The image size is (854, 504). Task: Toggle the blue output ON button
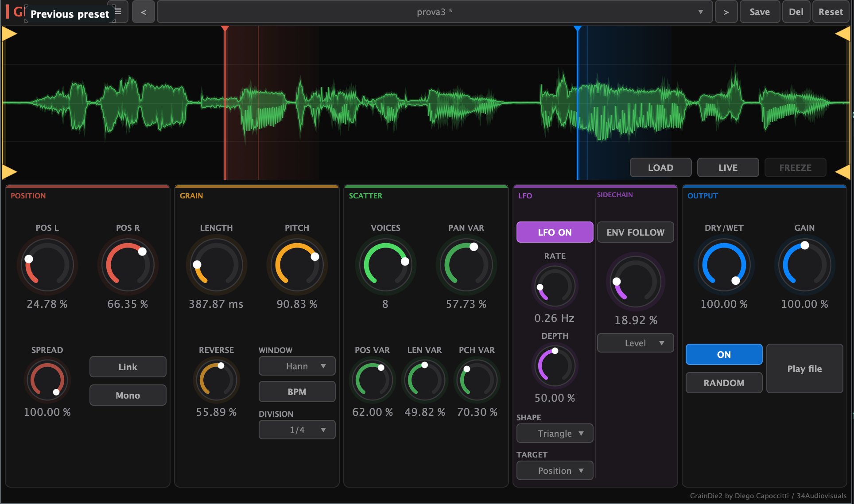tap(724, 354)
